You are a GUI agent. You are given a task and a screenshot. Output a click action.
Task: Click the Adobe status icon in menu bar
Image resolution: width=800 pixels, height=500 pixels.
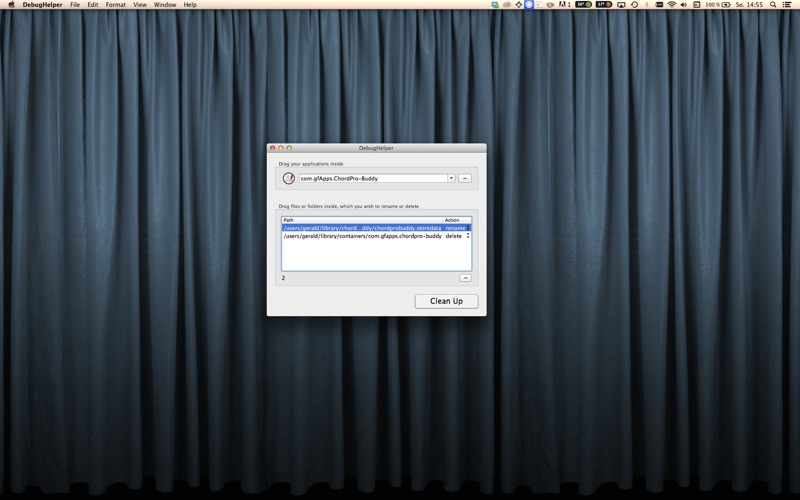pos(565,5)
